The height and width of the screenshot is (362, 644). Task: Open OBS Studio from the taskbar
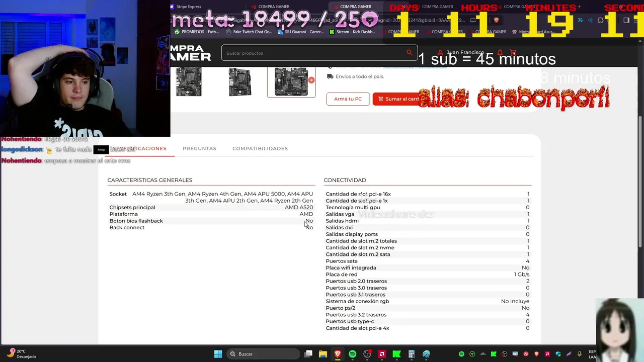[367, 354]
